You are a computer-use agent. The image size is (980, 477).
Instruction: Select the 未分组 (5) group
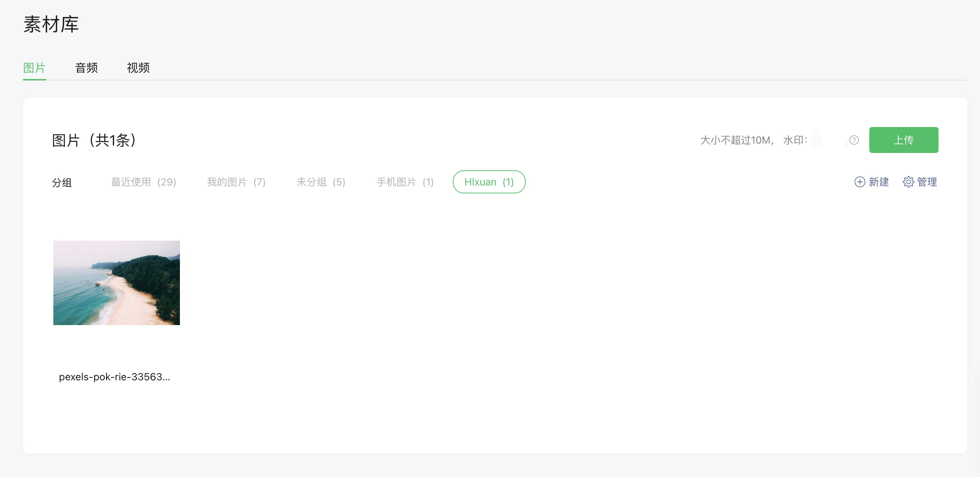pos(321,182)
